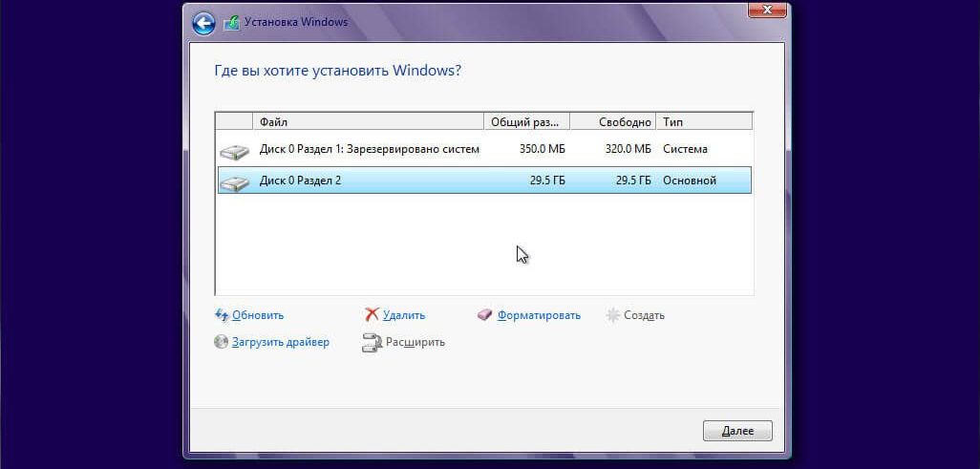Extend partition via Расширить link
Screen dimensions: 980x469
coord(415,342)
